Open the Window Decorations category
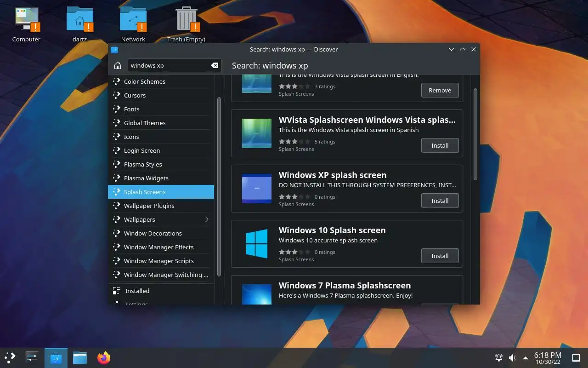Image resolution: width=588 pixels, height=368 pixels. [161, 233]
